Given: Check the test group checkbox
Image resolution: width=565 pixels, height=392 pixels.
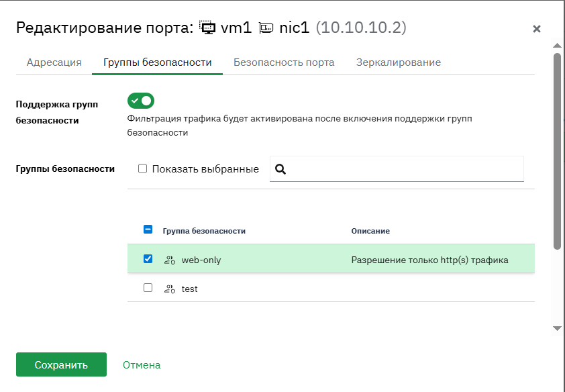Looking at the screenshot, I should [148, 287].
